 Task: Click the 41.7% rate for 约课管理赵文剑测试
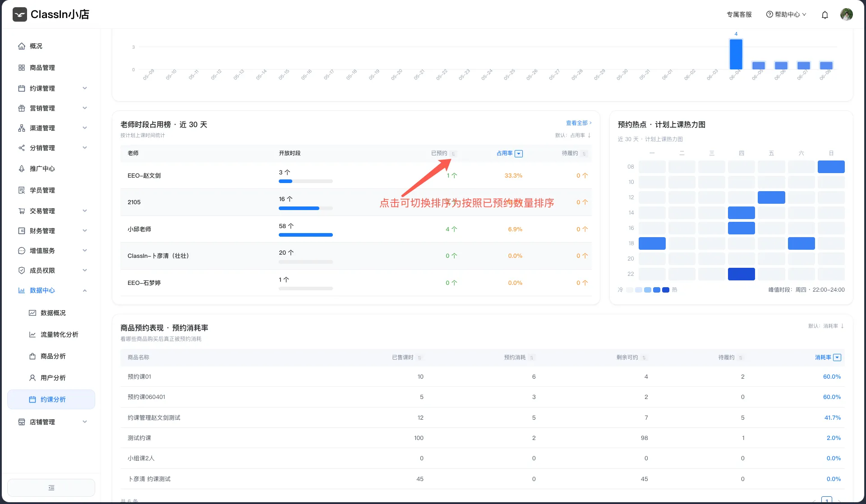pos(832,418)
